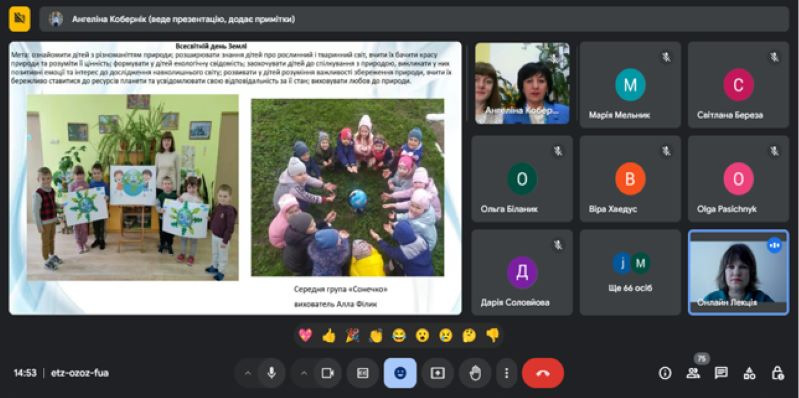Turn off the camera button
Image resolution: width=799 pixels, height=398 pixels.
[x=328, y=373]
